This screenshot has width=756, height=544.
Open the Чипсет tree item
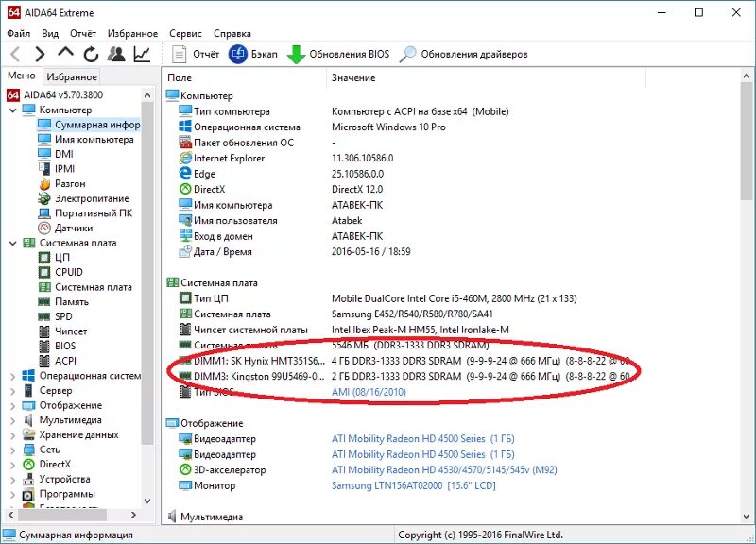pos(62,331)
